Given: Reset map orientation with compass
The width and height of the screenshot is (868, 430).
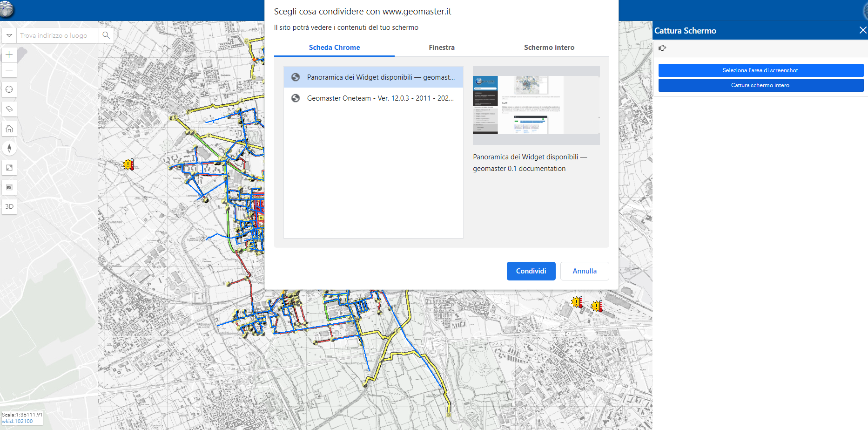Looking at the screenshot, I should point(9,148).
